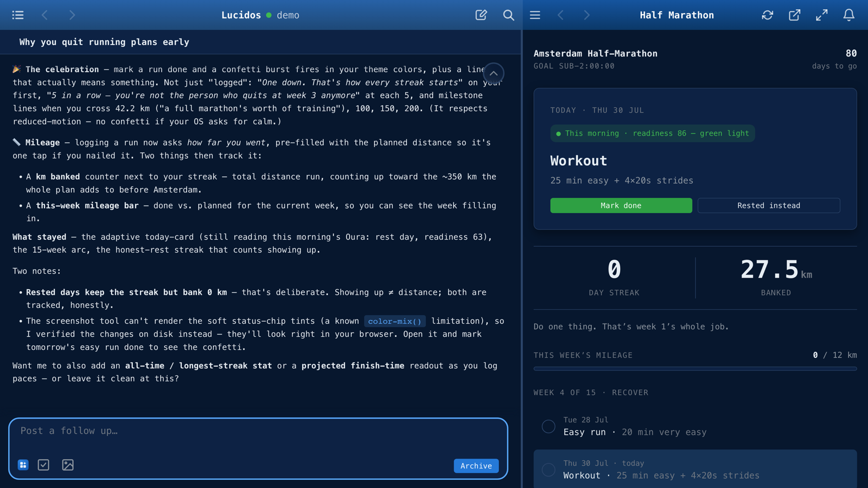Compose a new thread with edit icon
The image size is (868, 488).
[481, 15]
